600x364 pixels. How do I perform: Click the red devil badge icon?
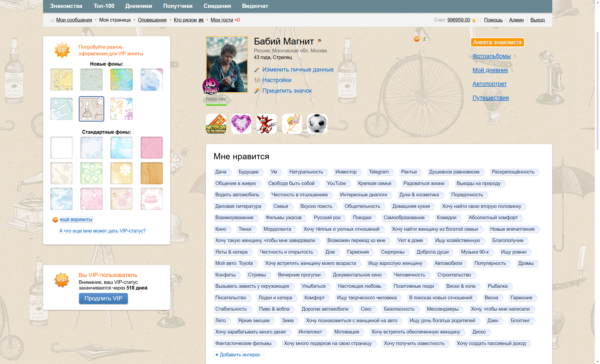(266, 124)
